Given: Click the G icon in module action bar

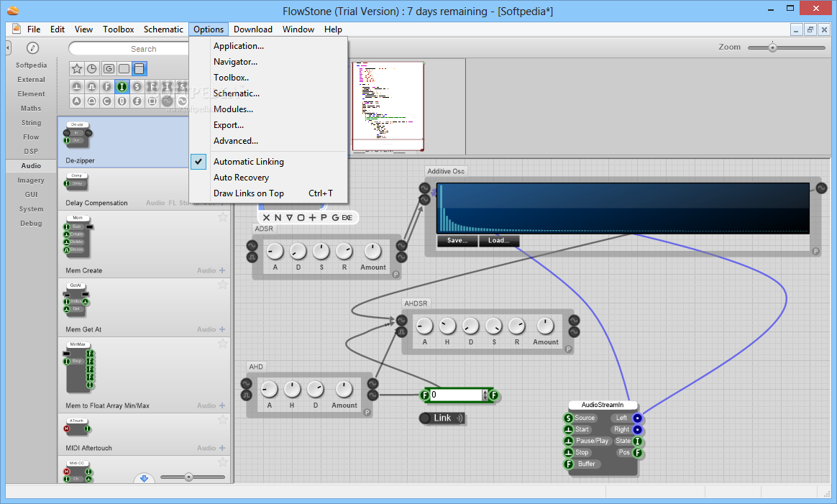Looking at the screenshot, I should click(x=335, y=218).
